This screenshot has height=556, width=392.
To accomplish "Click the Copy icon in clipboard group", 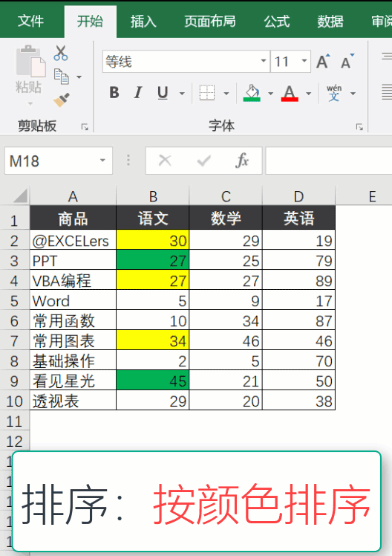I will (x=62, y=77).
